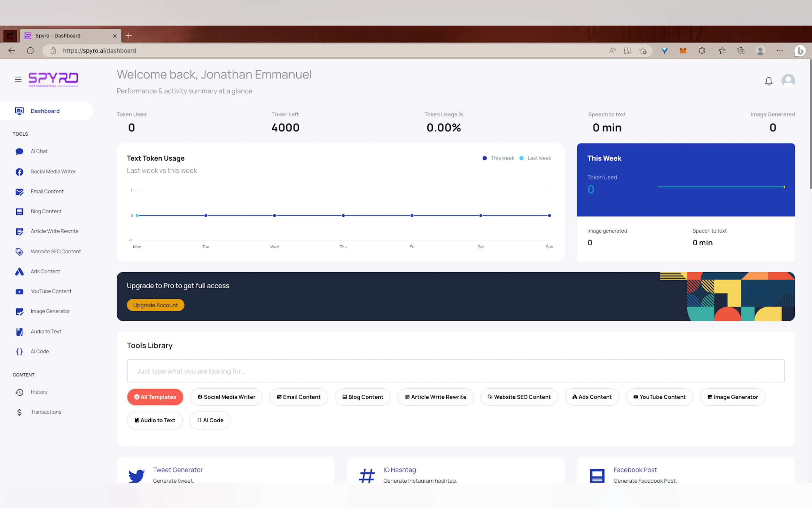Click the Tools Library search field
812x508 pixels.
(455, 371)
